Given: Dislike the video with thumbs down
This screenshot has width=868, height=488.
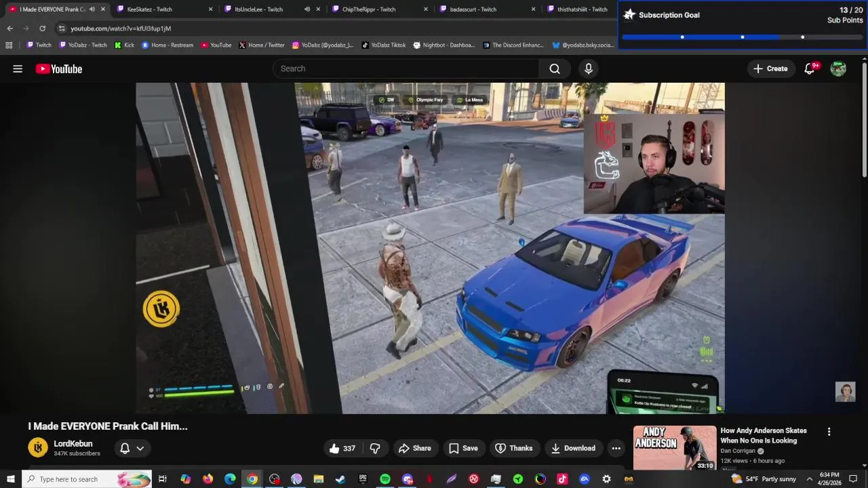Looking at the screenshot, I should click(x=375, y=448).
